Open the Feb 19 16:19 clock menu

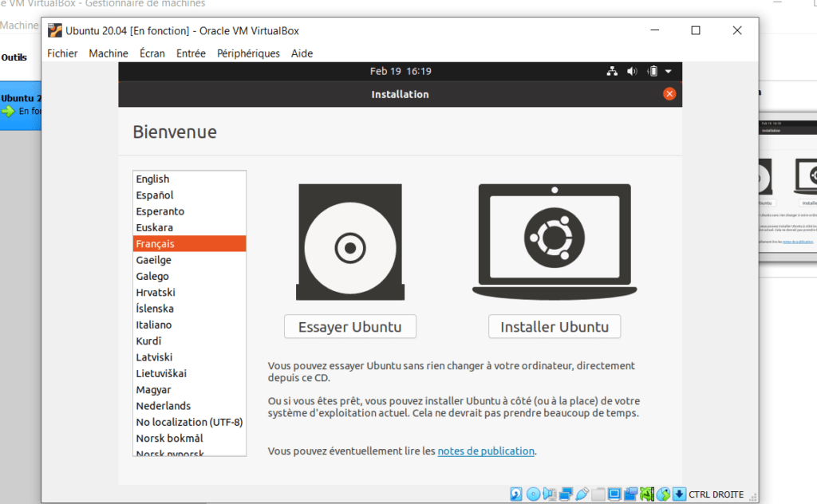[401, 71]
